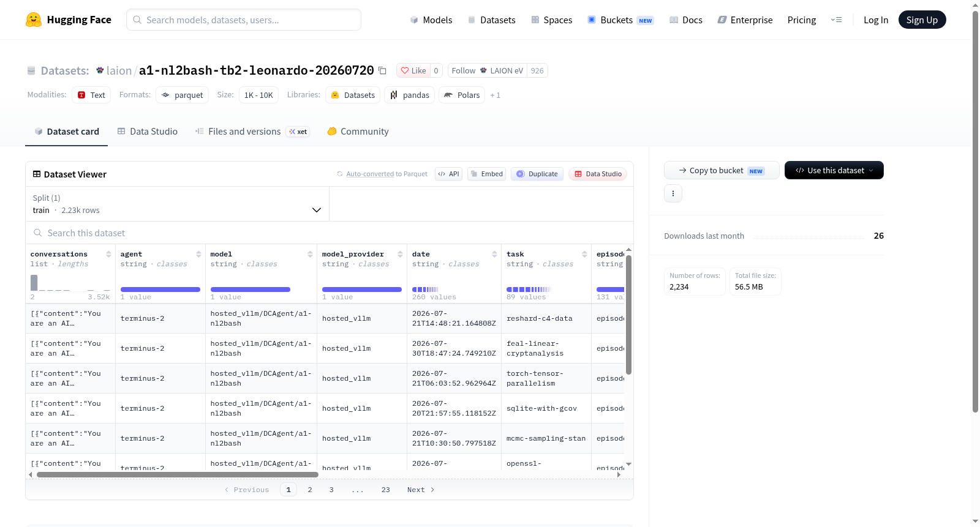Image resolution: width=980 pixels, height=527 pixels.
Task: Click the like count next to Like
Action: tap(436, 70)
